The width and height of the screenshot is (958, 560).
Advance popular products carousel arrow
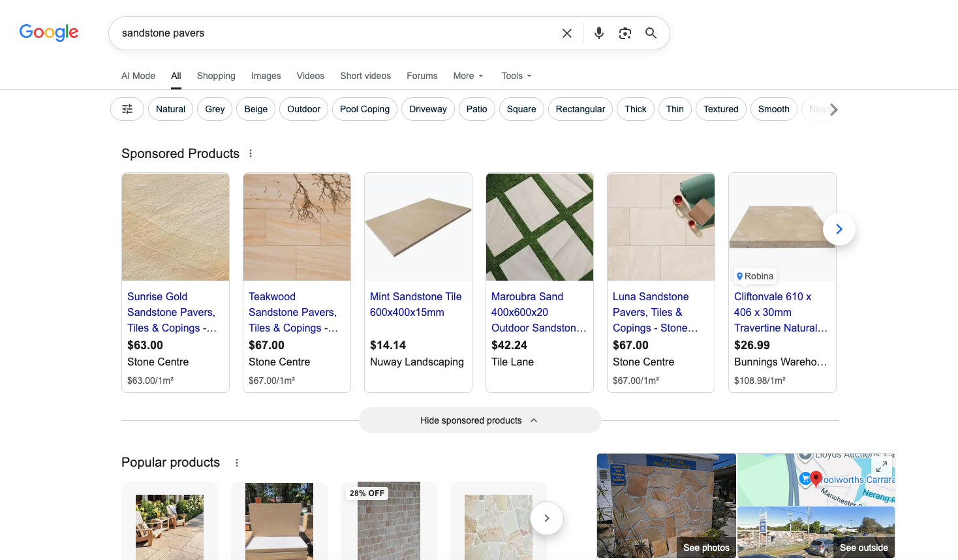[547, 518]
